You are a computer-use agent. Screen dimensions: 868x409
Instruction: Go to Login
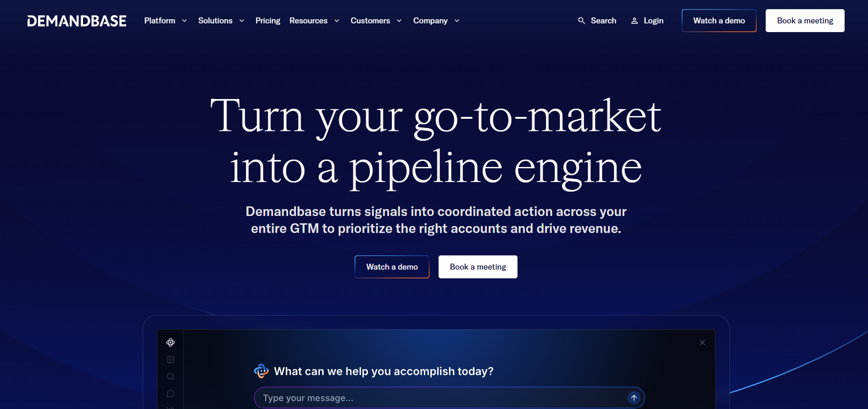(653, 21)
